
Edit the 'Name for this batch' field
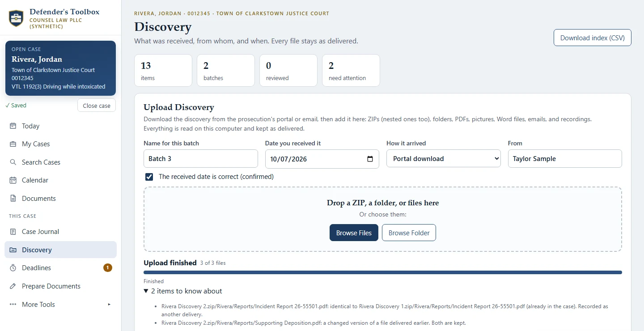[x=201, y=159]
